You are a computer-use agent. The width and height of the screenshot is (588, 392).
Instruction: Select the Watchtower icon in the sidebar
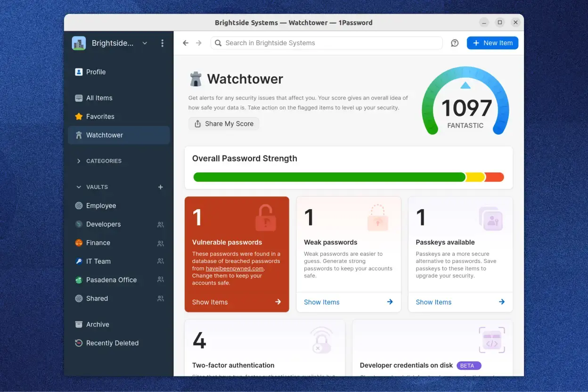[x=79, y=135]
